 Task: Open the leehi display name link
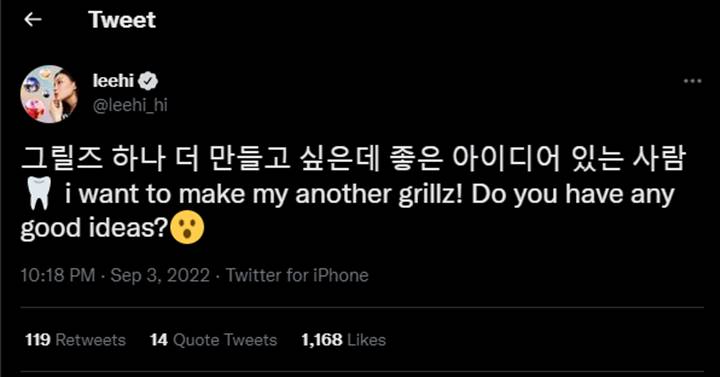click(113, 81)
